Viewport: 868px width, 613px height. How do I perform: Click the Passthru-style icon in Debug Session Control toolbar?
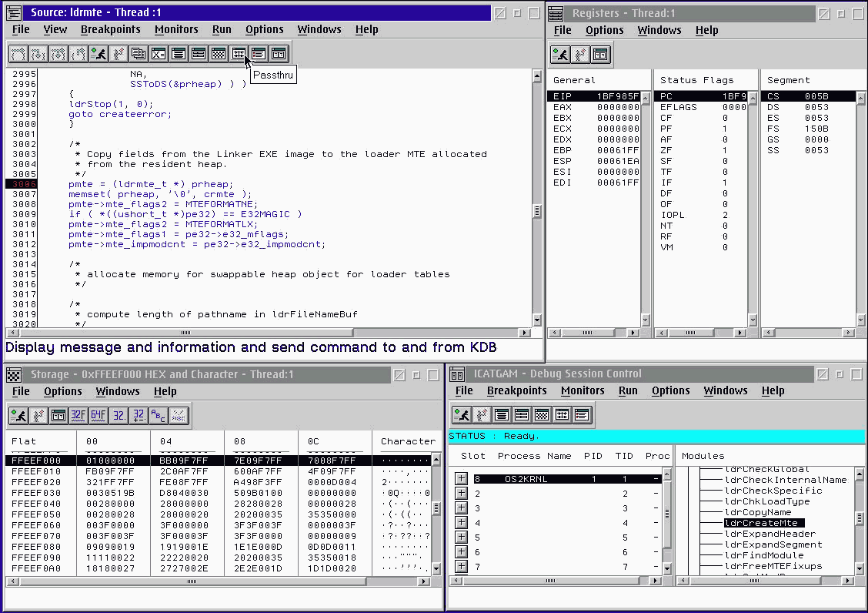(561, 415)
